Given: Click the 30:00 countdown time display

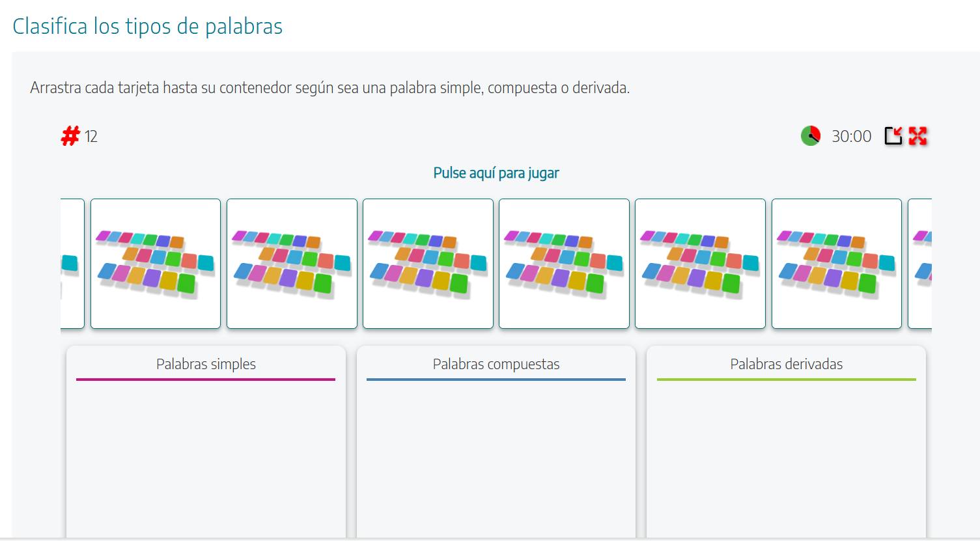Looking at the screenshot, I should (851, 136).
